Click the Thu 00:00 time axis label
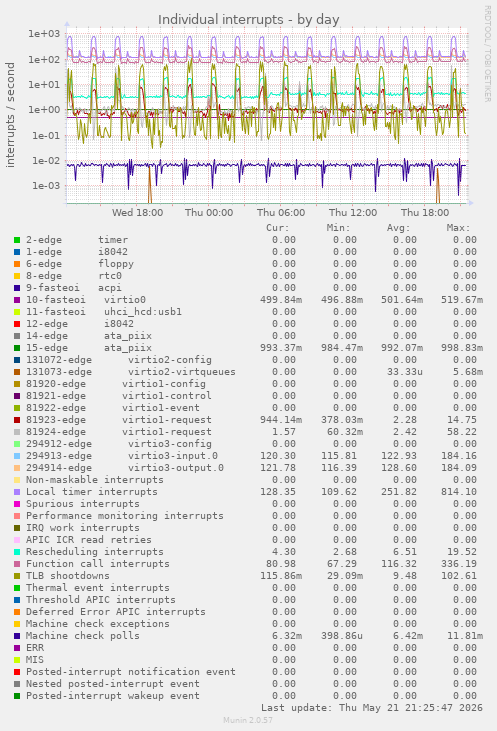 coord(209,213)
